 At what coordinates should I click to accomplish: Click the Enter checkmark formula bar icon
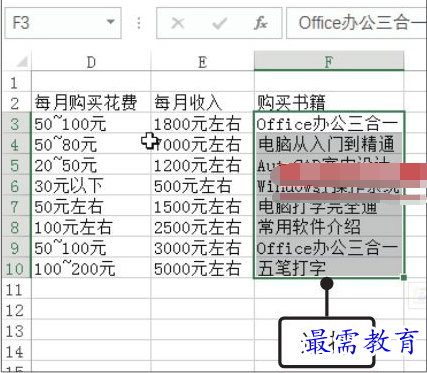(x=219, y=23)
